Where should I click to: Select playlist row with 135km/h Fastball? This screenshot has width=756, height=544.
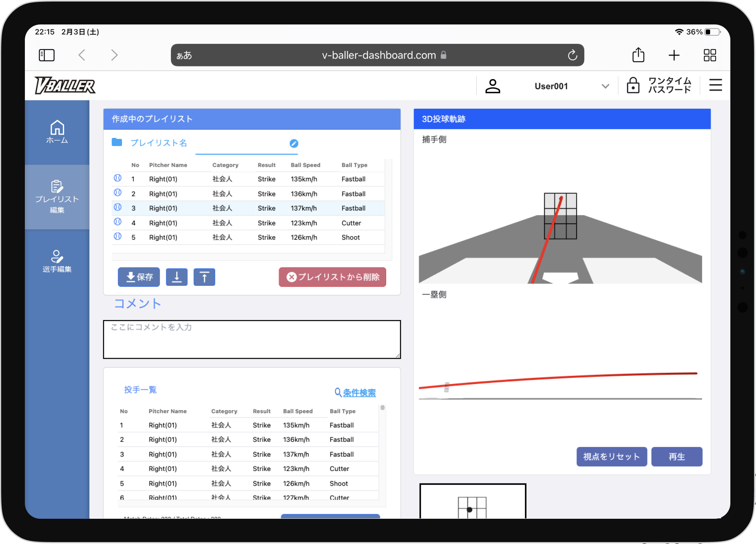coord(248,179)
